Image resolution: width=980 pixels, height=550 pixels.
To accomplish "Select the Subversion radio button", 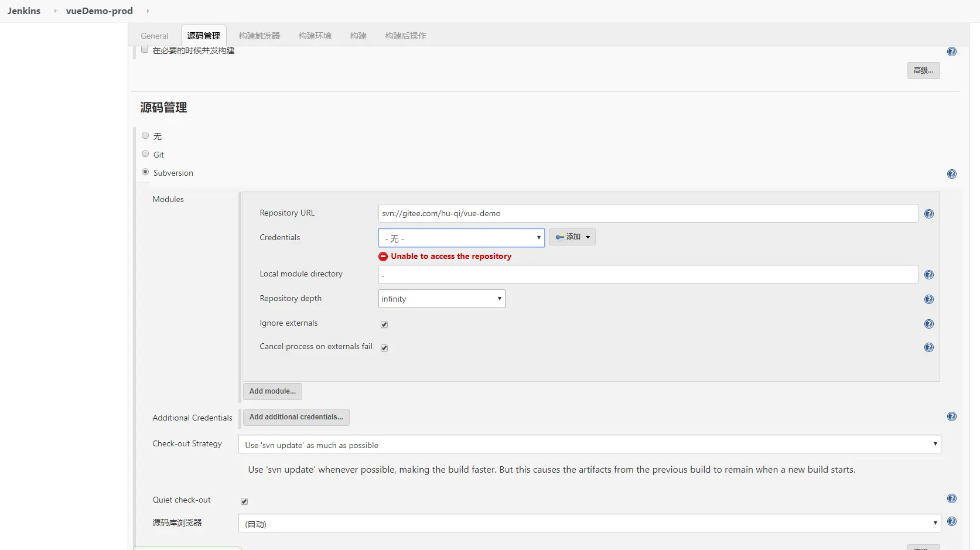I will click(145, 172).
